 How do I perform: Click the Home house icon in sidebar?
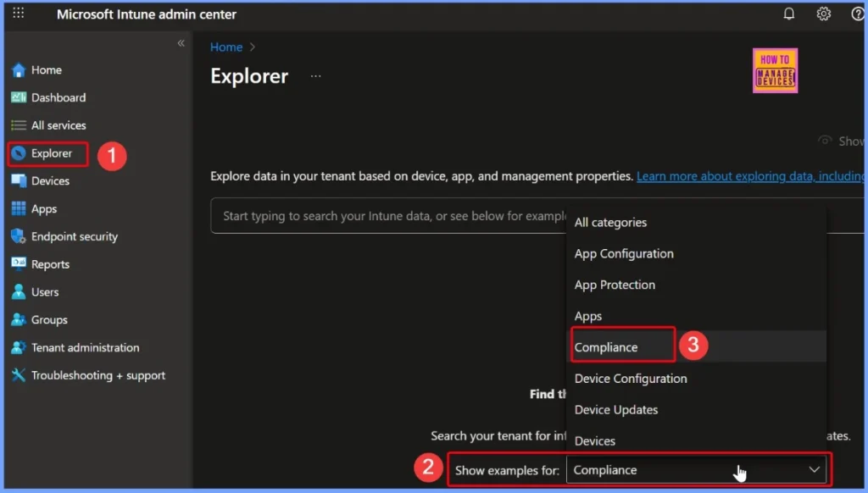[19, 70]
